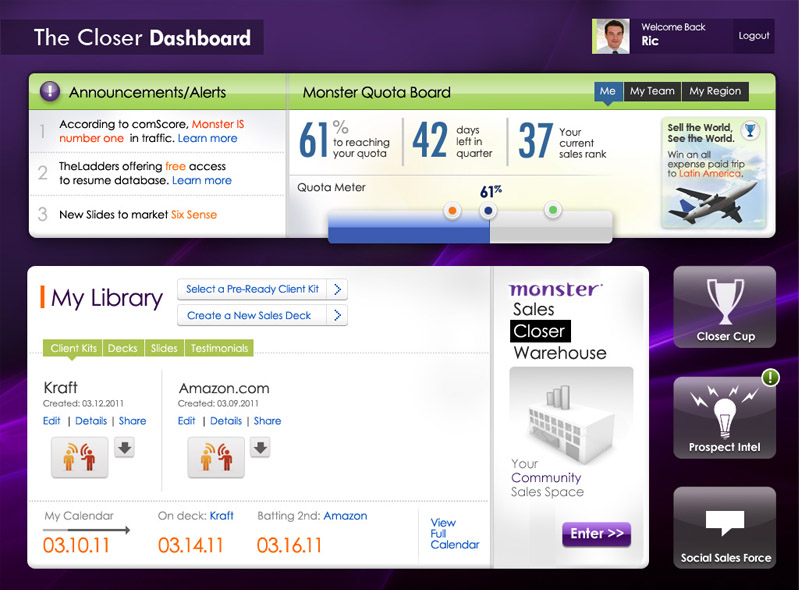Open Learn more about TheLadders resume database
The height and width of the screenshot is (590, 799).
pos(202,180)
